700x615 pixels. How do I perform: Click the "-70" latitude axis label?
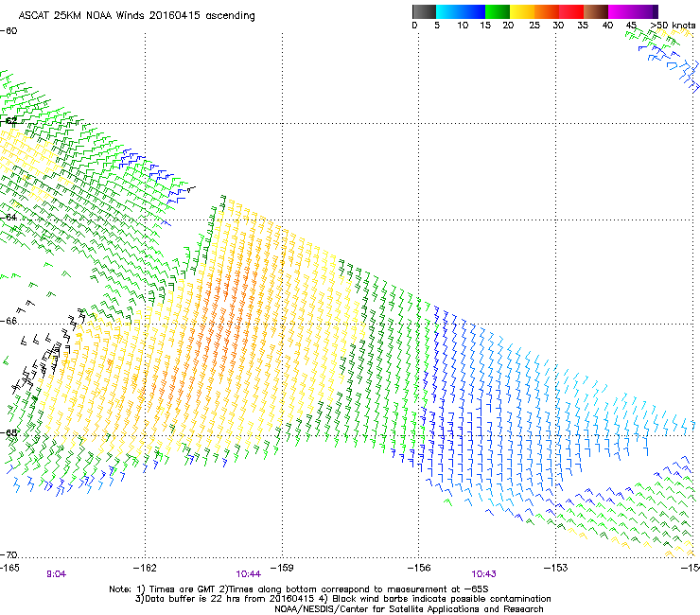point(9,554)
